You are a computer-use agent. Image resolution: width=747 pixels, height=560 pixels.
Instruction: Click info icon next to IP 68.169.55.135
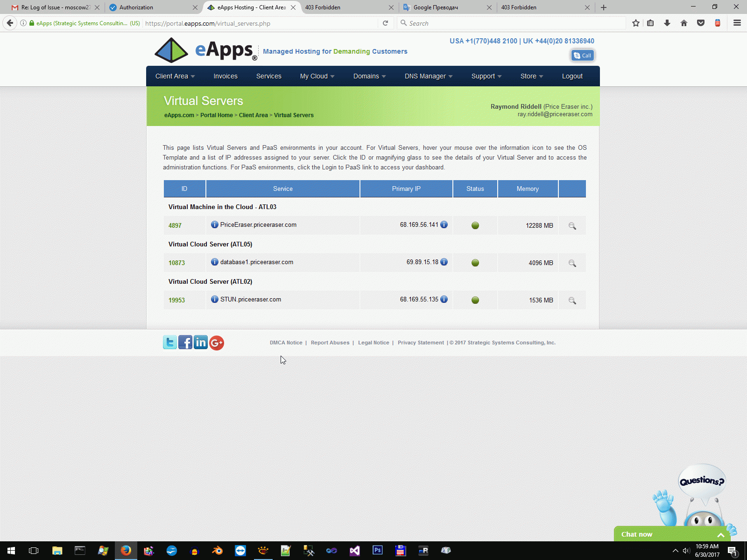pos(444,300)
